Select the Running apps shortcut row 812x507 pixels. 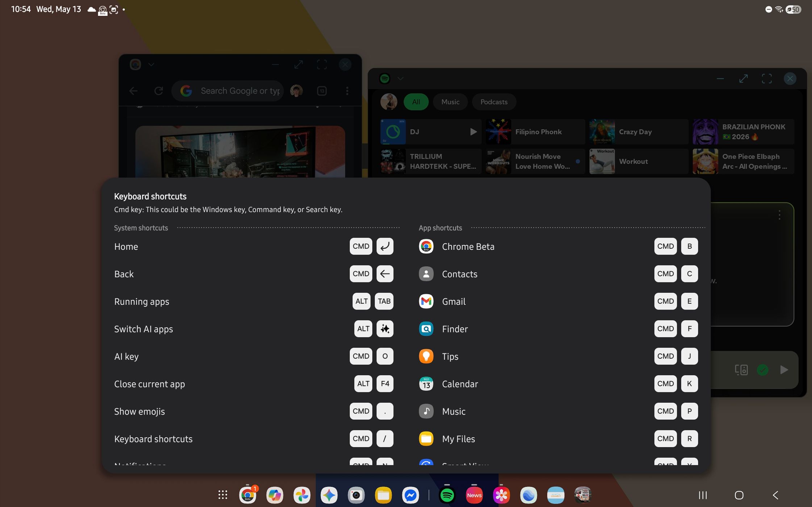tap(254, 301)
